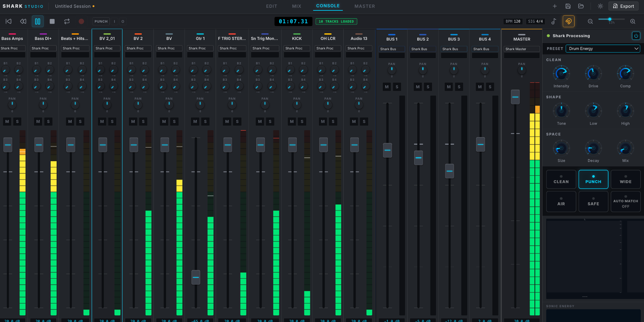
Task: Mute the Bass Amps channel
Action: click(7, 121)
